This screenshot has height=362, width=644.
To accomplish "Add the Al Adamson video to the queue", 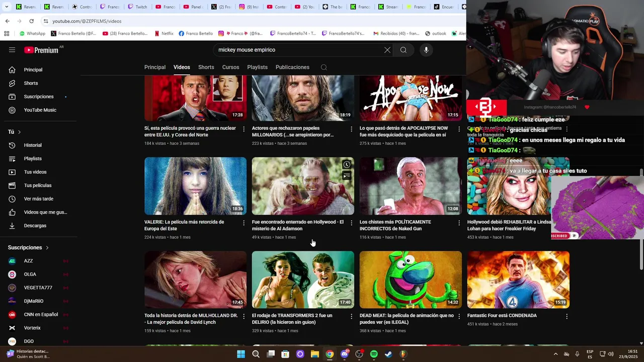I will coord(347,175).
